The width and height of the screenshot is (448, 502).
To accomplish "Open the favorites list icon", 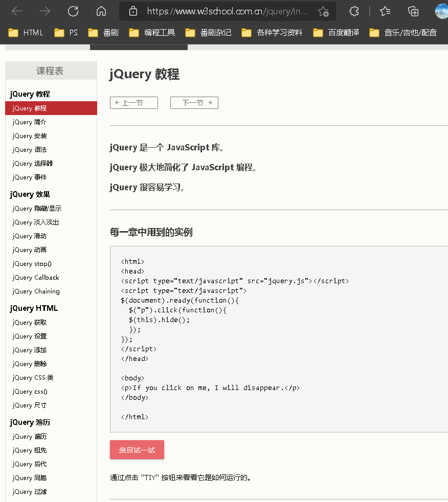I will point(385,11).
